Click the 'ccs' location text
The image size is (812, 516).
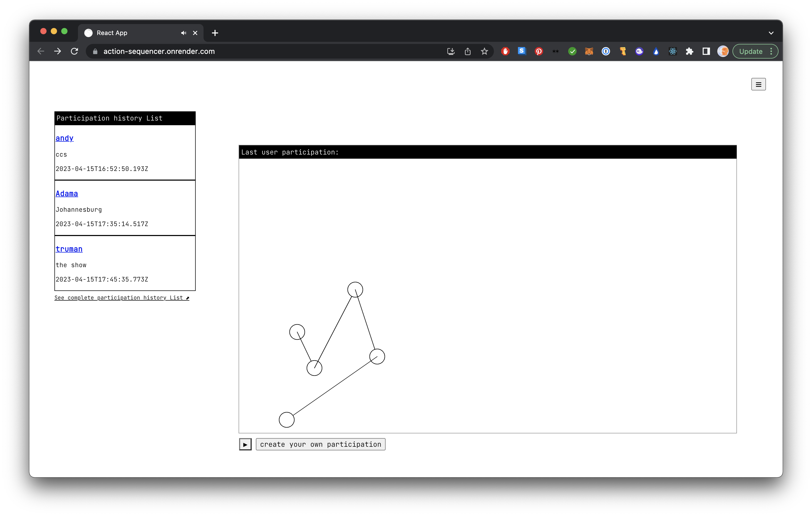61,154
